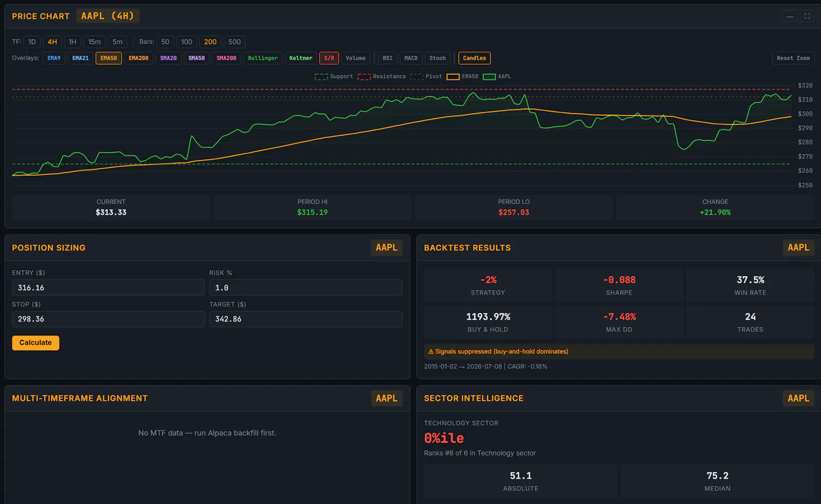Click the Signals suppressed warning banner
Image resolution: width=821 pixels, height=504 pixels.
pyautogui.click(x=619, y=352)
